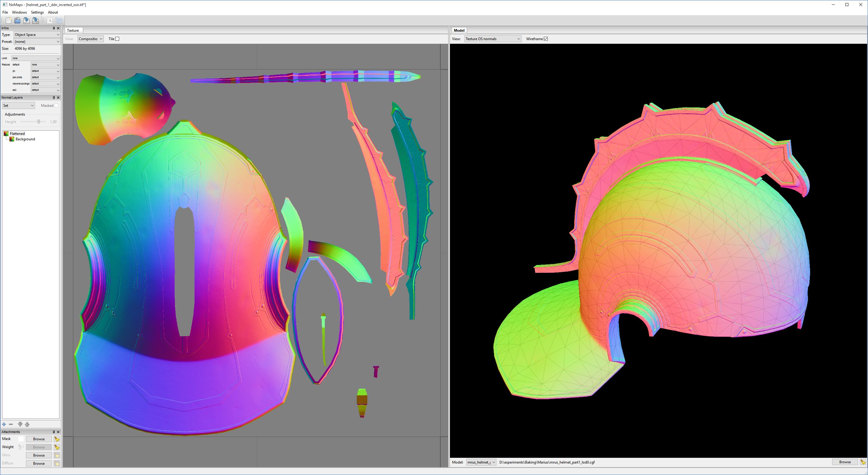
Task: Change the view from Texture OS normals
Action: pos(492,39)
